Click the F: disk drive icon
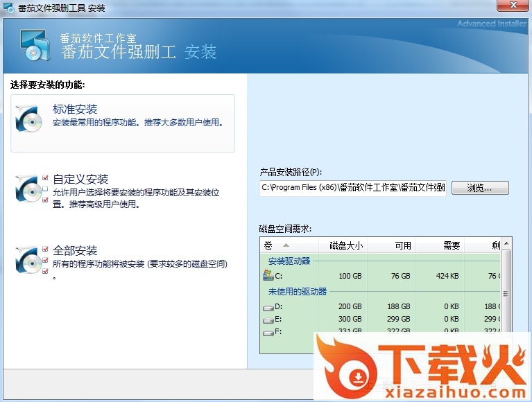This screenshot has width=532, height=402. tap(268, 332)
